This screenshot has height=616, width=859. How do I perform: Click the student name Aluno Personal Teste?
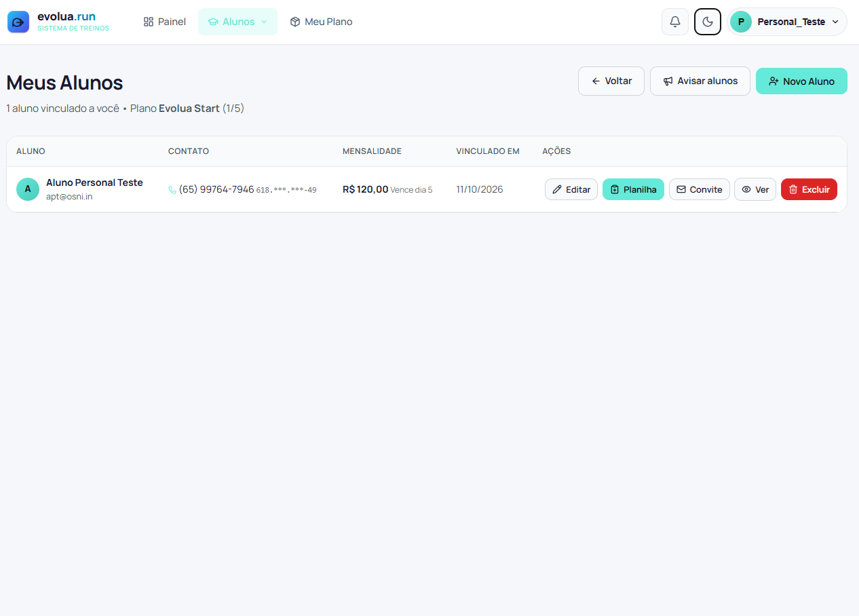pos(94,182)
